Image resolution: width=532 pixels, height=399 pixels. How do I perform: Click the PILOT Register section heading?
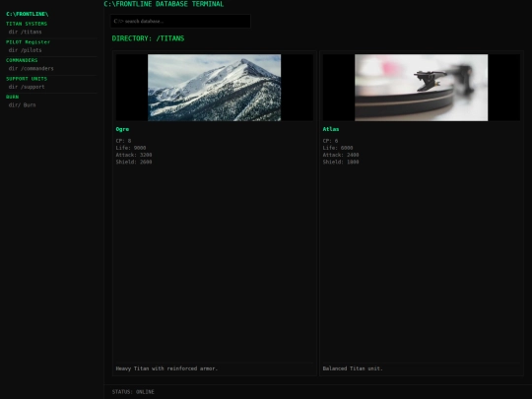pos(28,42)
